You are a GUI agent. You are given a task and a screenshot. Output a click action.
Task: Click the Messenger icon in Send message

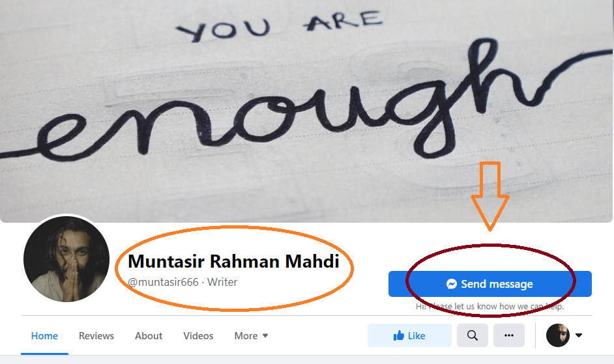click(452, 284)
